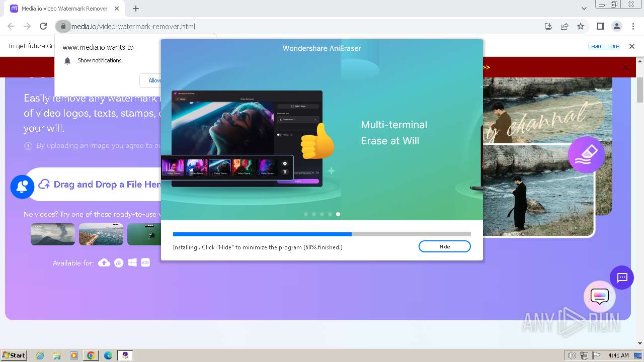Click the cloud upload platform icon

pyautogui.click(x=104, y=262)
